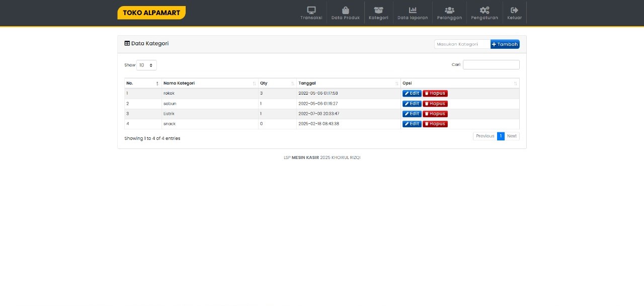Click the sabun category name

pyautogui.click(x=170, y=104)
